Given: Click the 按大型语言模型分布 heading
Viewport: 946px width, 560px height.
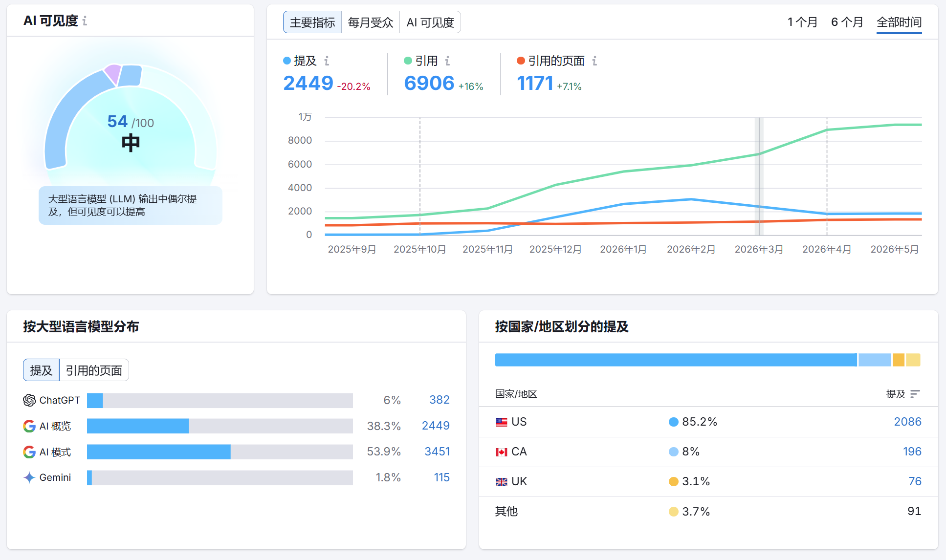Looking at the screenshot, I should 81,326.
